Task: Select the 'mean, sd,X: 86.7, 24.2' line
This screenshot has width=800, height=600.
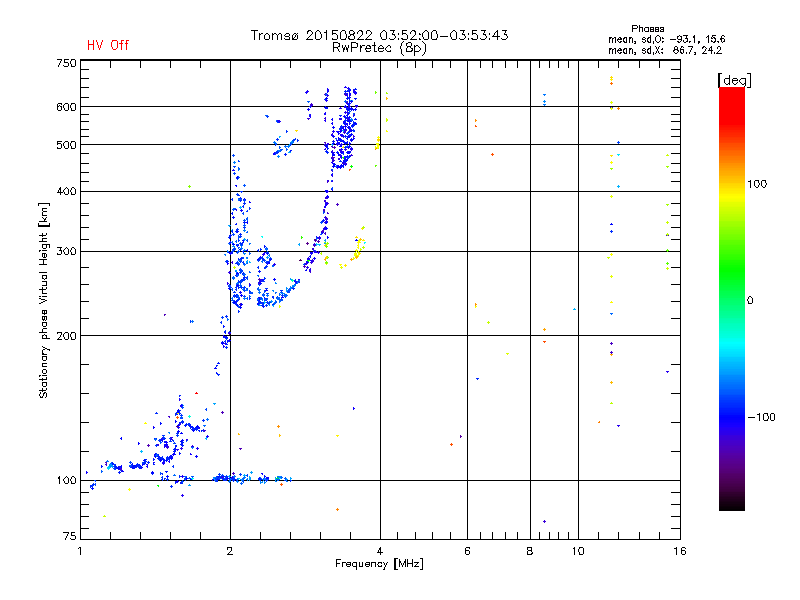Action: click(x=665, y=50)
